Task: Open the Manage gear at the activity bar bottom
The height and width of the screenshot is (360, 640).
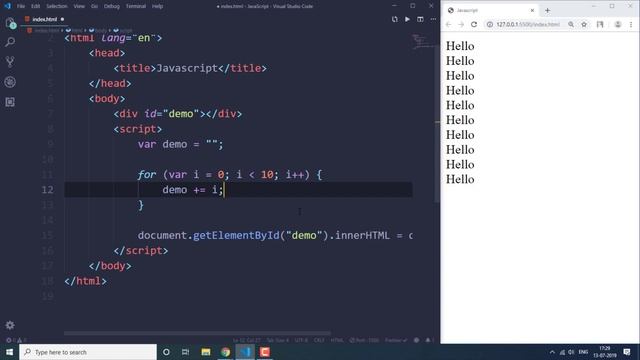Action: tap(10, 325)
